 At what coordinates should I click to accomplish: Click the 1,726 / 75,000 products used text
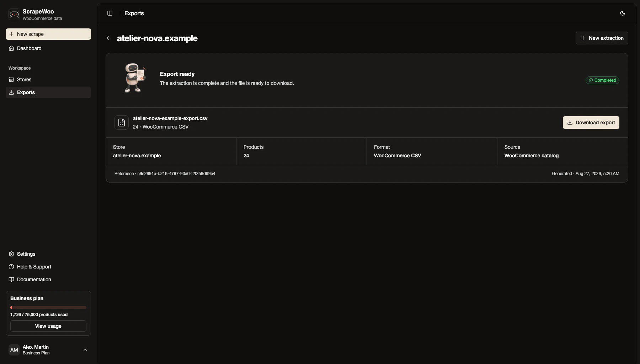[x=39, y=315]
